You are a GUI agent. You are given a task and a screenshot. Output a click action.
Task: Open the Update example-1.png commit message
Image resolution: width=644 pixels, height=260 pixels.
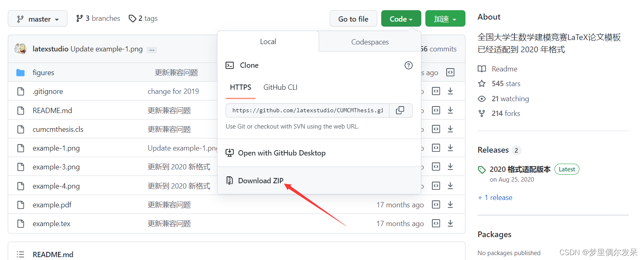click(106, 49)
